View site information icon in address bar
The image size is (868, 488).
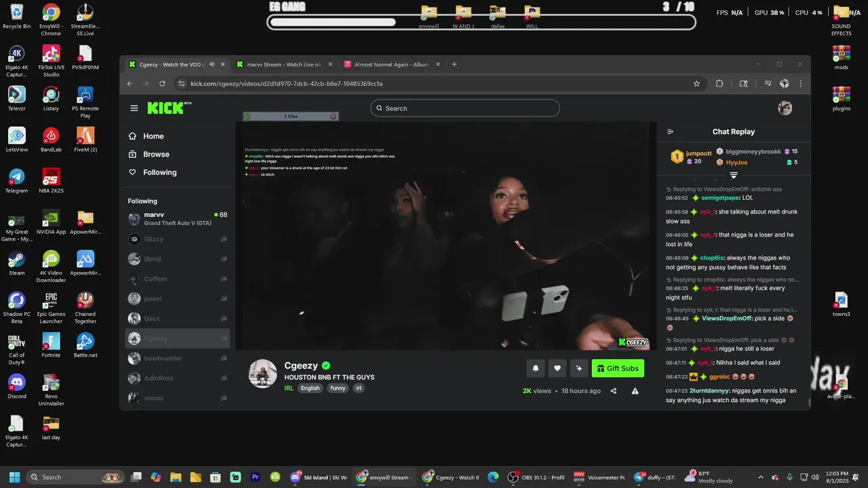(x=181, y=83)
